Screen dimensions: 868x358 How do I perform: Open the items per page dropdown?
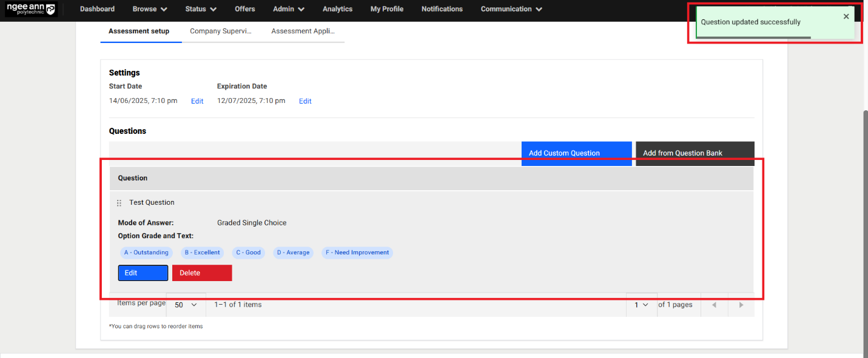tap(186, 305)
